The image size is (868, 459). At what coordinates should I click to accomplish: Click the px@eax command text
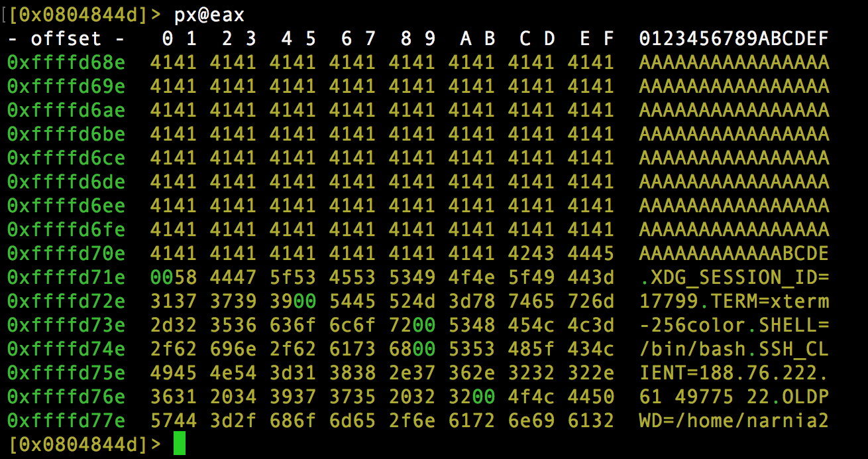(209, 14)
